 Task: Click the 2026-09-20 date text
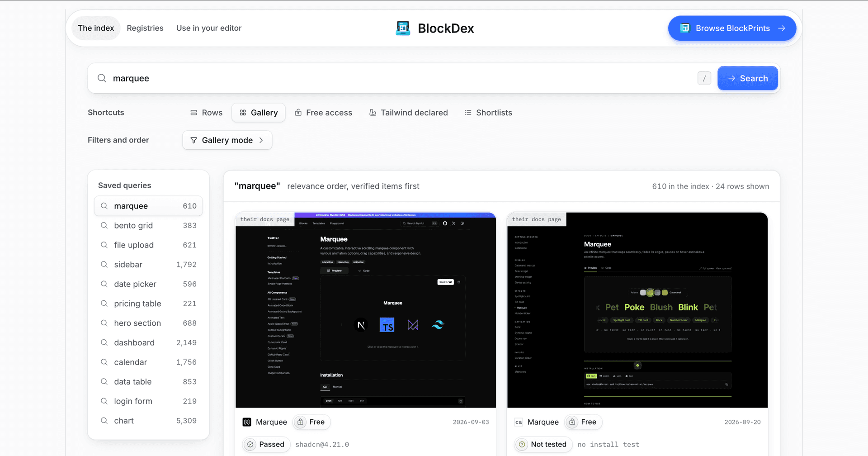click(742, 422)
